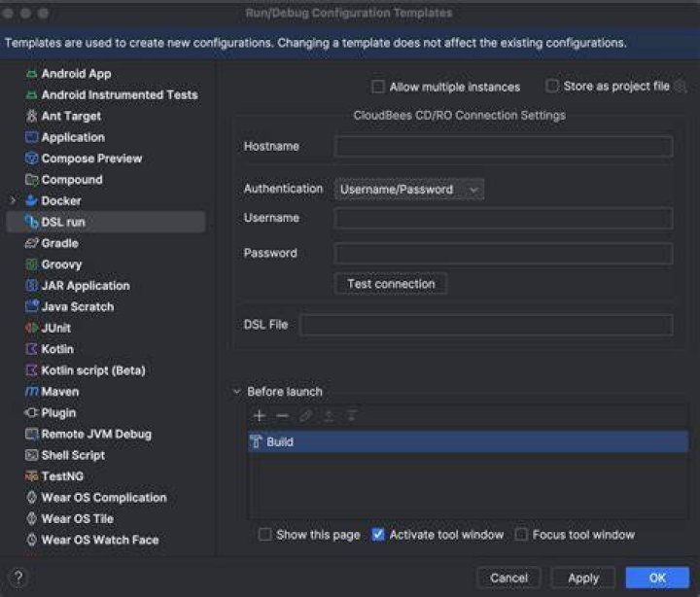Image resolution: width=700 pixels, height=597 pixels.
Task: Click the Store as project file gear
Action: coord(681,87)
